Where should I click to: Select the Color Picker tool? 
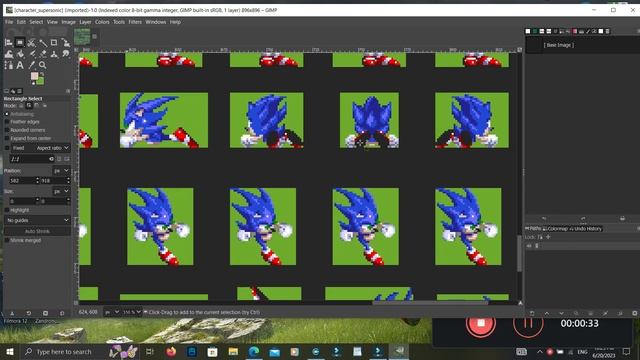coord(31,65)
